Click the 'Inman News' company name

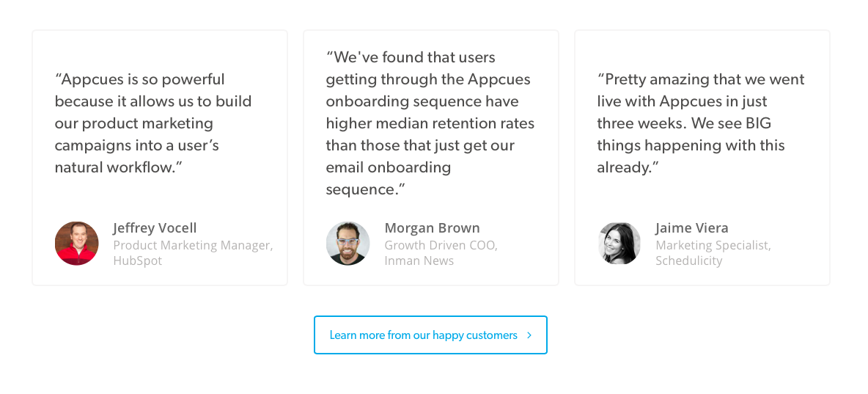pos(419,261)
